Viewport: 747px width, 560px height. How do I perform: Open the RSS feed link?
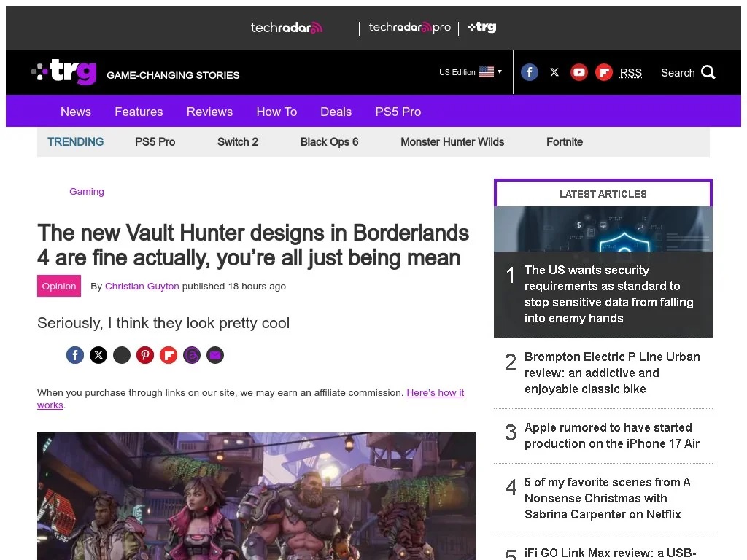pos(631,73)
